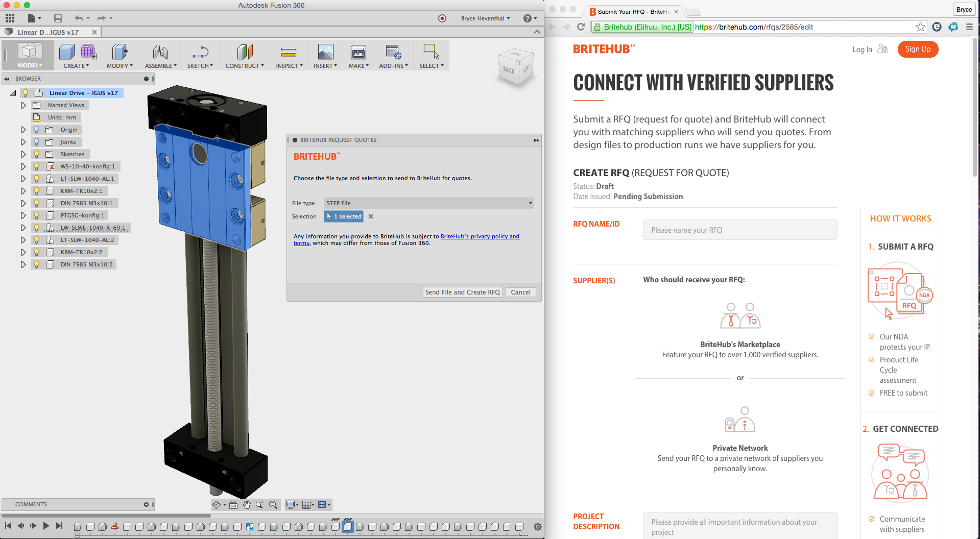Open Bryce Heventhal account menu
The image size is (980, 539).
485,18
